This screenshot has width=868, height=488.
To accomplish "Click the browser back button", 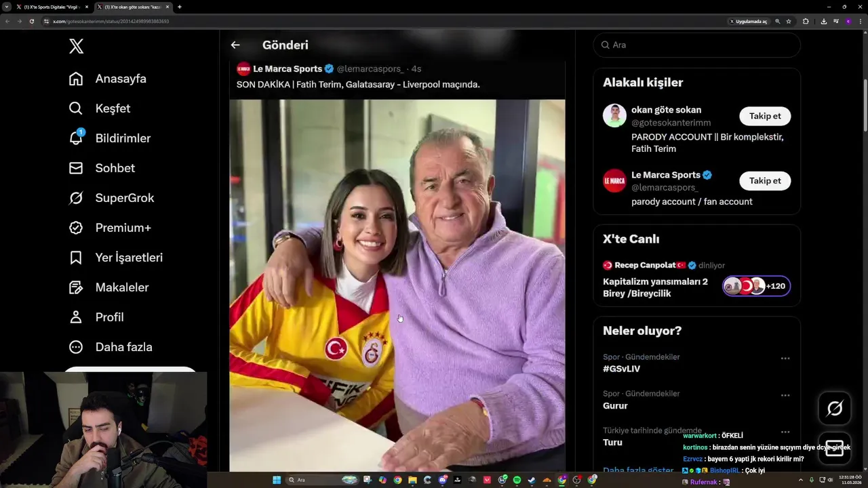I will 7,21.
